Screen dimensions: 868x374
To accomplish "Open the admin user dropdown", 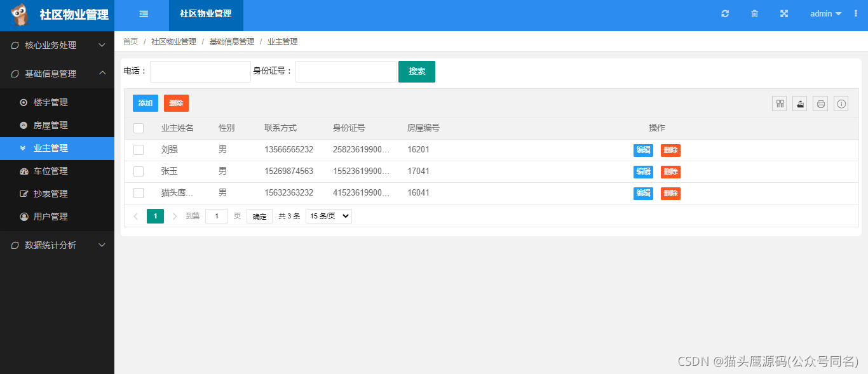I will click(x=825, y=13).
